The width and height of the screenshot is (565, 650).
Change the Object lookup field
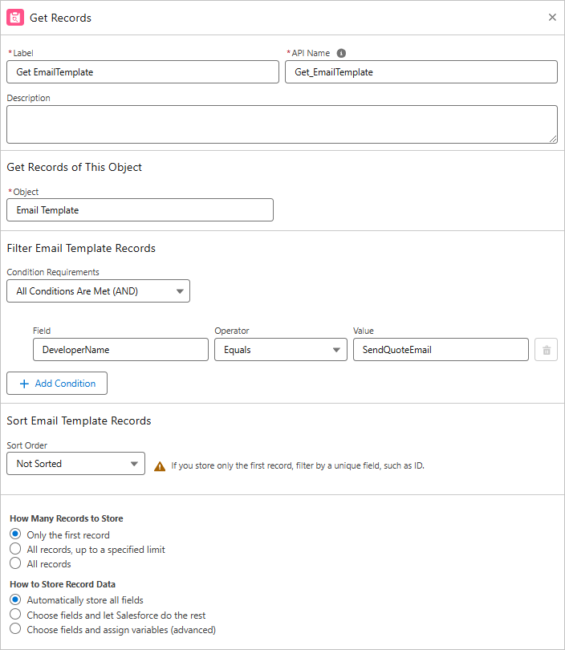[x=140, y=210]
